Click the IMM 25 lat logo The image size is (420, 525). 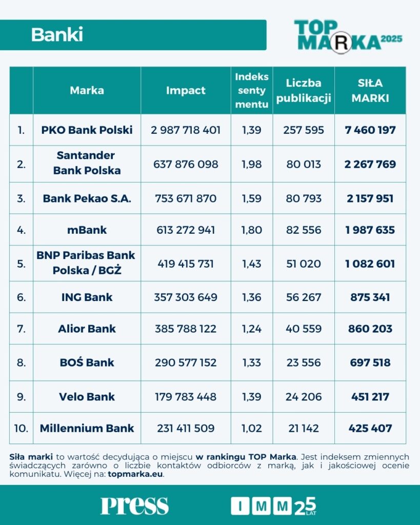pos(273,505)
